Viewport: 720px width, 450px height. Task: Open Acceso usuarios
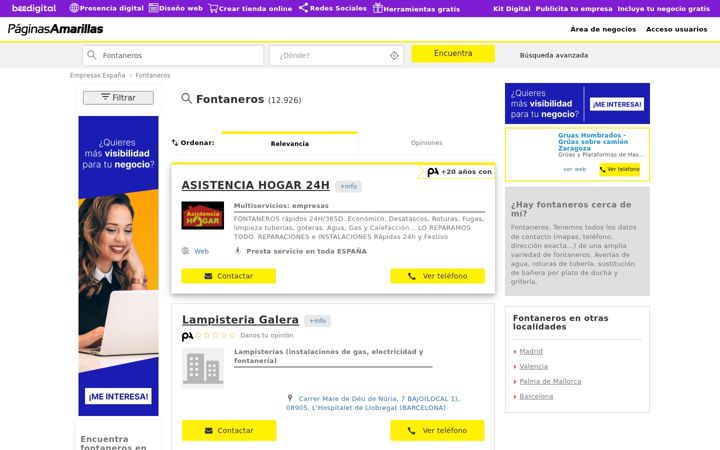point(676,29)
